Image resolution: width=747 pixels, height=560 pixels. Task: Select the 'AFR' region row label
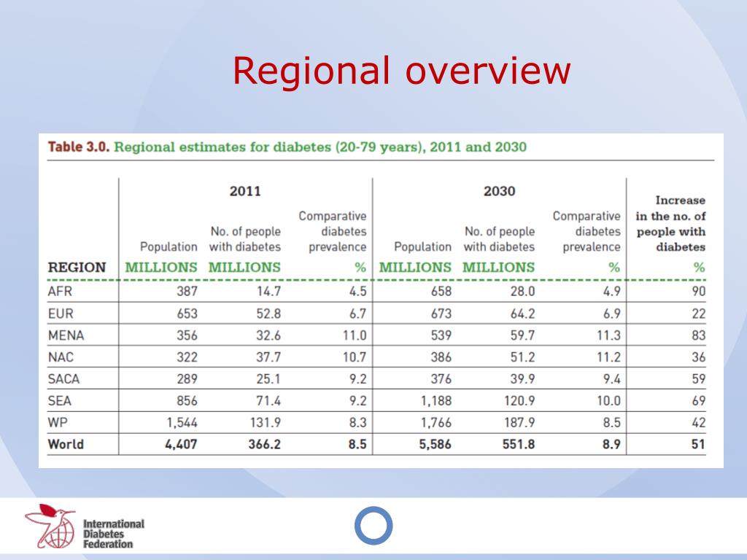tap(60, 291)
